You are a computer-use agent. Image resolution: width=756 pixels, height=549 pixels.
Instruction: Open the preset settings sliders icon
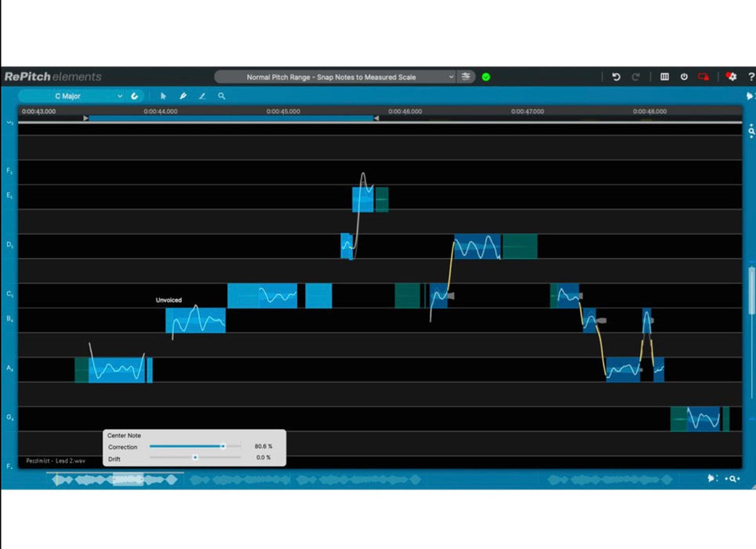467,77
